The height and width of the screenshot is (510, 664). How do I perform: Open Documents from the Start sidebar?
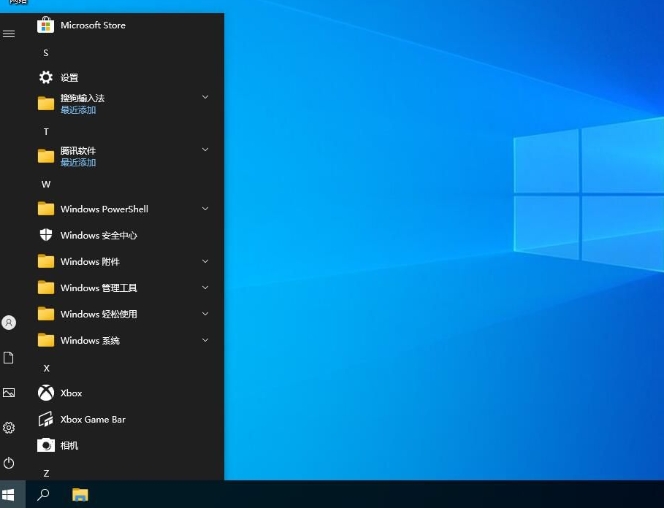[9, 358]
